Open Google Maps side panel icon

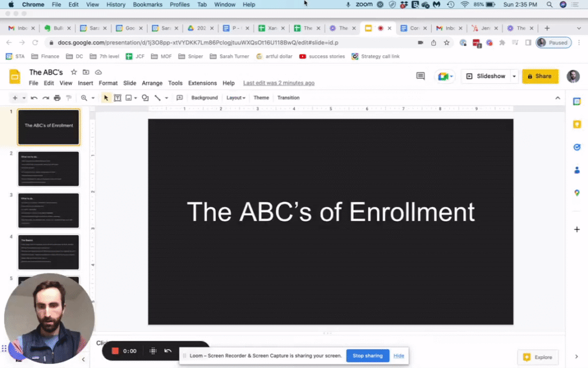577,193
